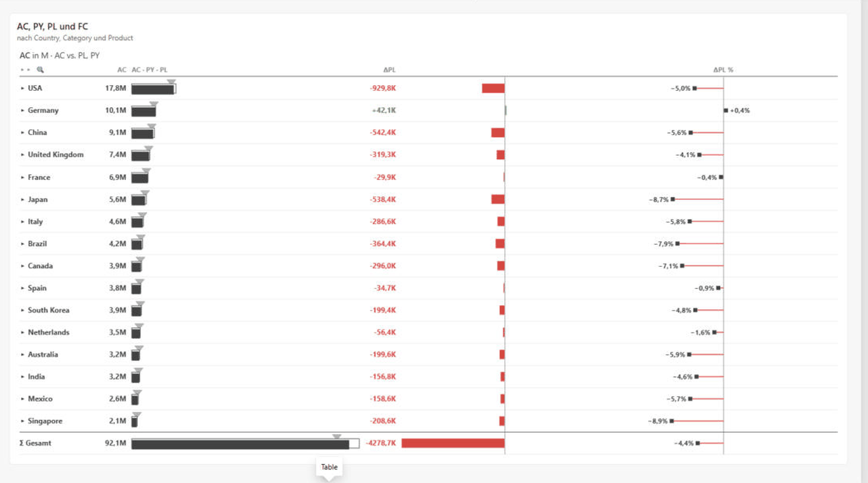Select the AC column header
Screen dimensions: 868x483
(x=121, y=70)
